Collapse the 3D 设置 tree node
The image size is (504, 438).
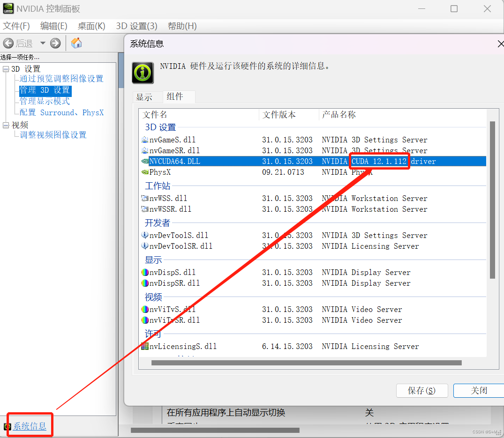6,69
